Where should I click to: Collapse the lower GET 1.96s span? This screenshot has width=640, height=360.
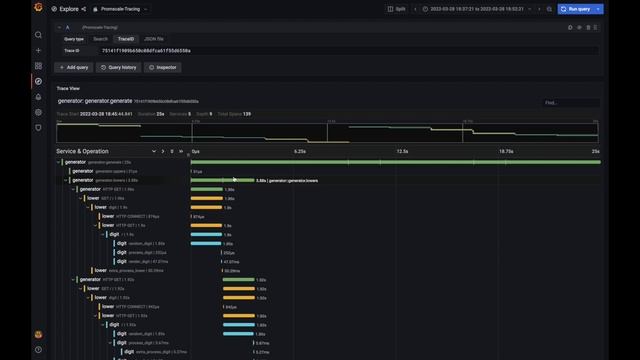(80, 198)
